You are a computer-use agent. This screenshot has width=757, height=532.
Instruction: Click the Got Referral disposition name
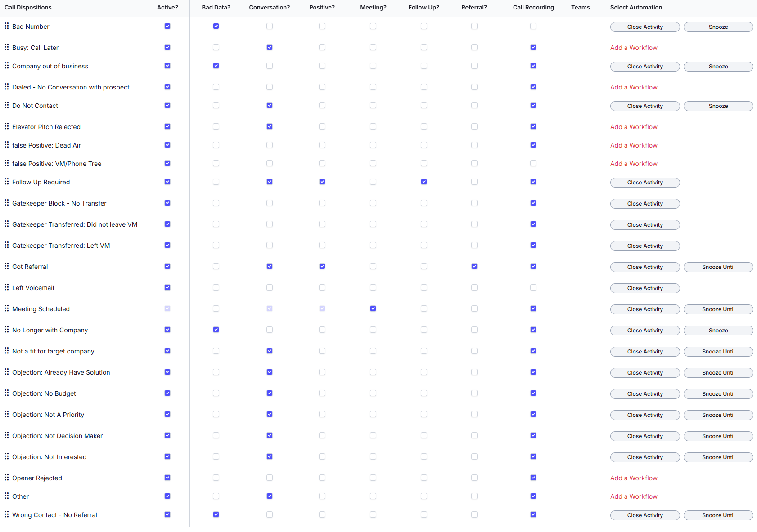30,267
